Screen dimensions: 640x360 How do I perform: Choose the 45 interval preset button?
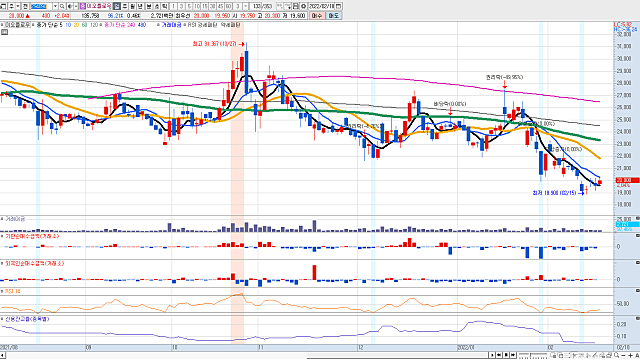tap(220, 7)
